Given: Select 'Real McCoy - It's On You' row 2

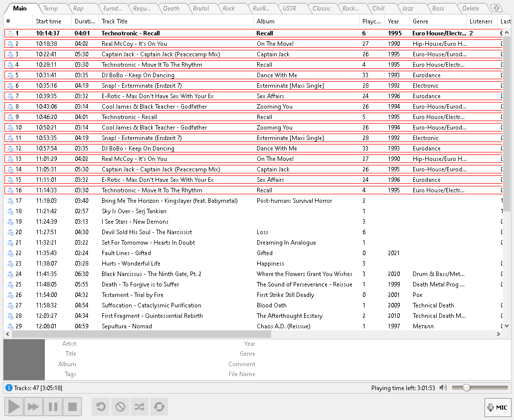Looking at the screenshot, I should (x=253, y=44).
